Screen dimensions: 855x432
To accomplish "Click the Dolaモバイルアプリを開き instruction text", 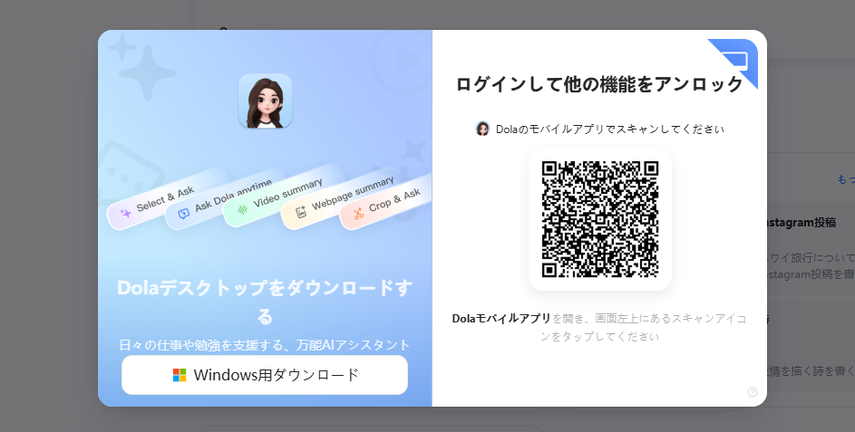I will pyautogui.click(x=599, y=327).
